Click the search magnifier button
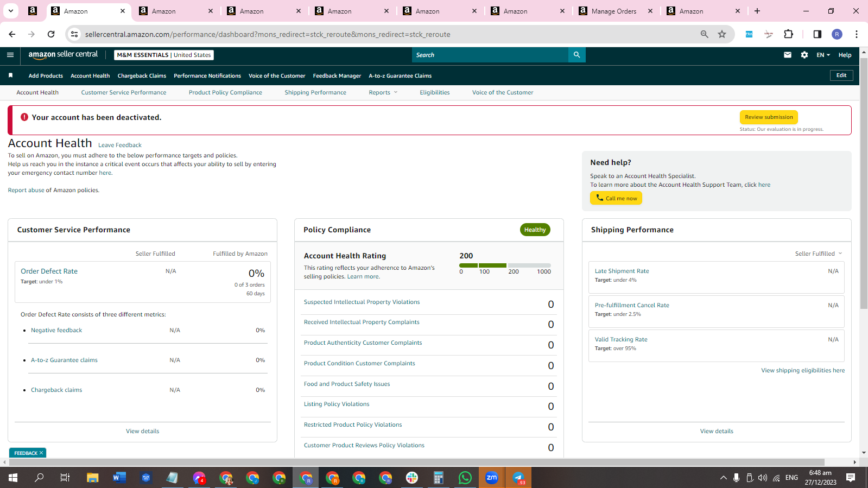Viewport: 868px width, 488px height. [x=576, y=55]
